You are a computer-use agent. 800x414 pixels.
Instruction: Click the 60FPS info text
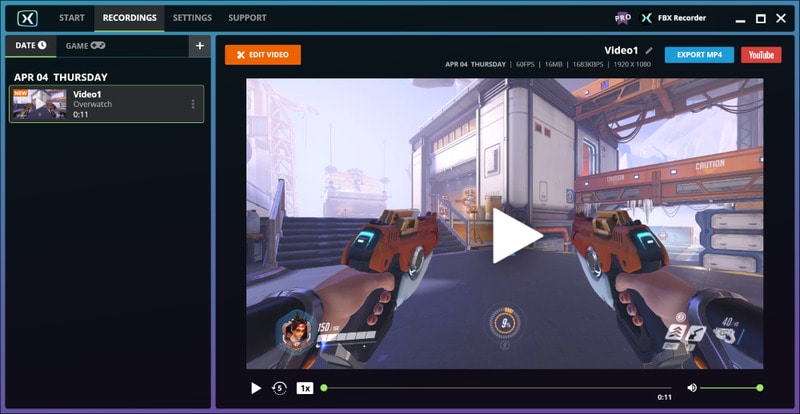(524, 65)
